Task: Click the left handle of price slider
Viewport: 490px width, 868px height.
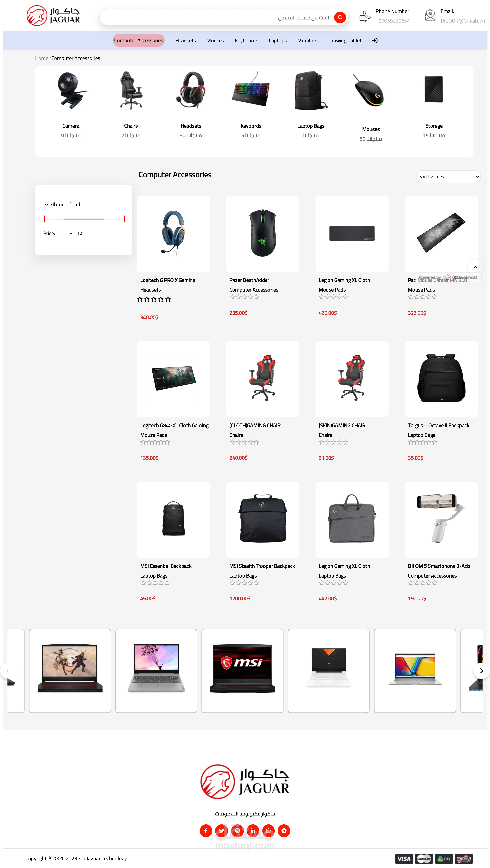Action: [44, 219]
